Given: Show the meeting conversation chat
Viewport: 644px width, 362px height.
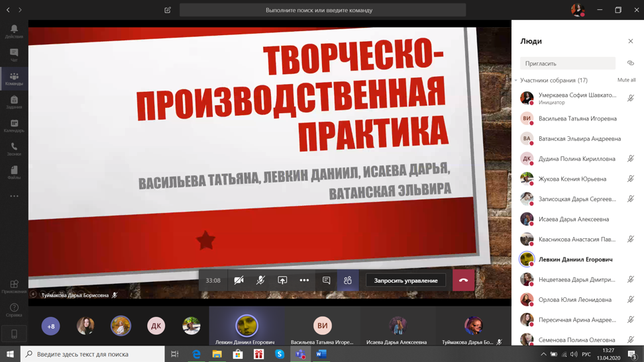Looking at the screenshot, I should (x=326, y=281).
